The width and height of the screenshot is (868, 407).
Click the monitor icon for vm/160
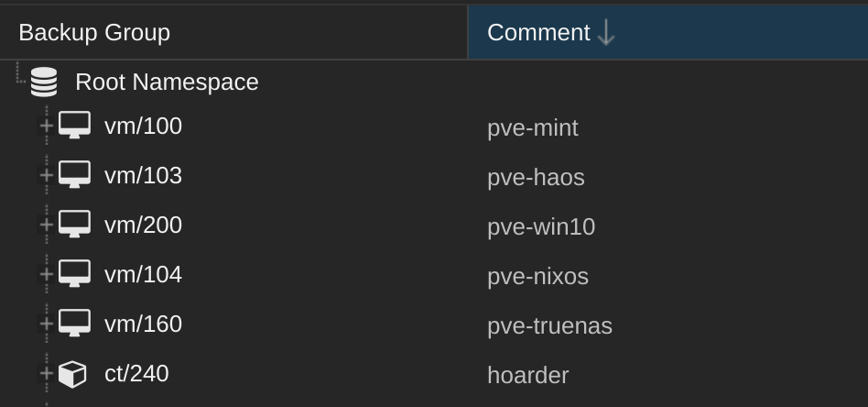point(75,323)
